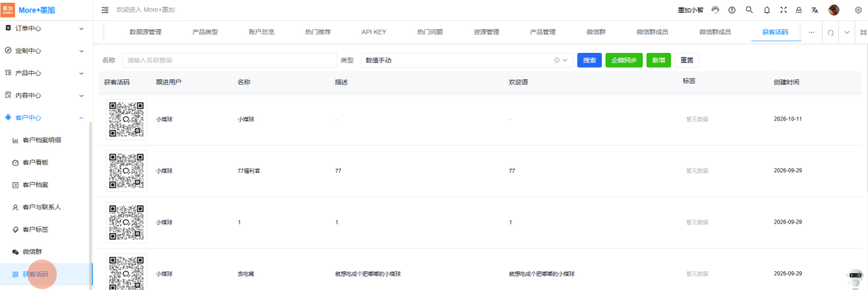Image resolution: width=868 pixels, height=290 pixels.
Task: Open the 墨加小智 assistant avatar icon
Action: point(715,10)
